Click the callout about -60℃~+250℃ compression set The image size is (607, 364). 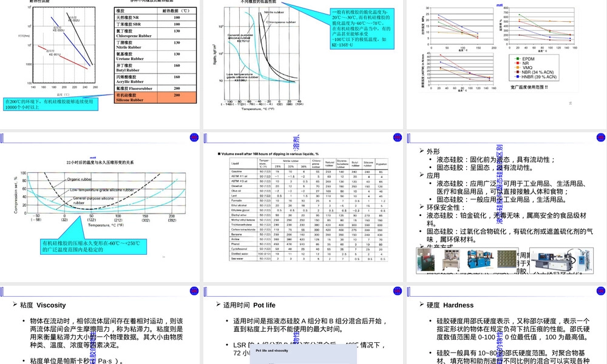point(94,246)
